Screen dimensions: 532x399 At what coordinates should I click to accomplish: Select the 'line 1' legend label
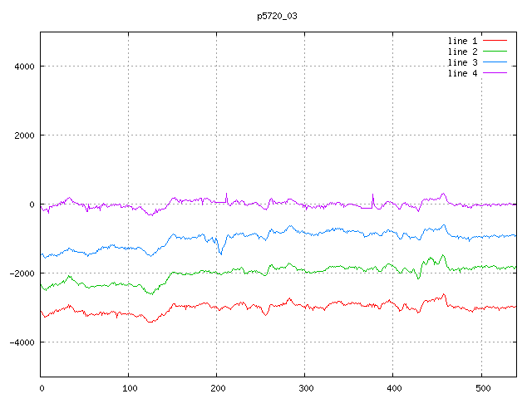coord(462,40)
